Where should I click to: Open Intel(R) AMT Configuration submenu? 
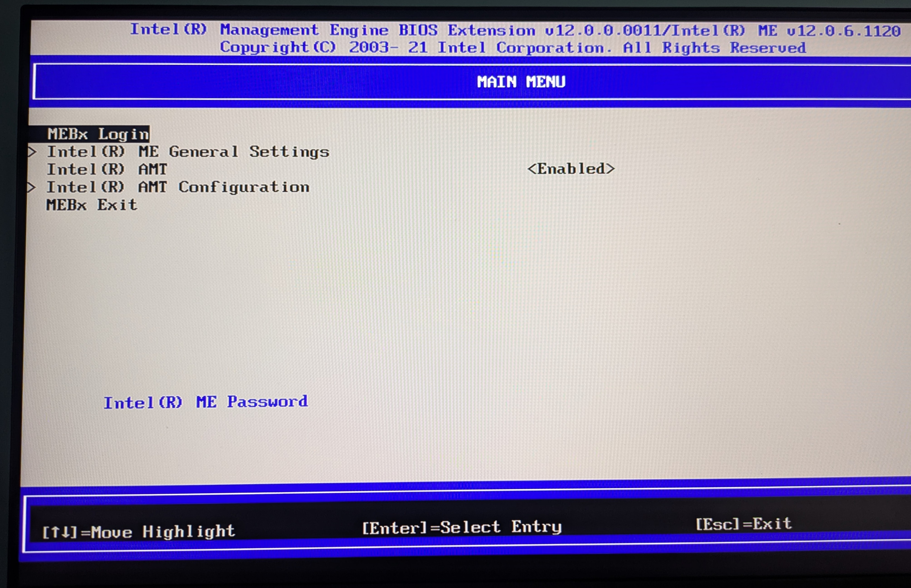(x=178, y=187)
